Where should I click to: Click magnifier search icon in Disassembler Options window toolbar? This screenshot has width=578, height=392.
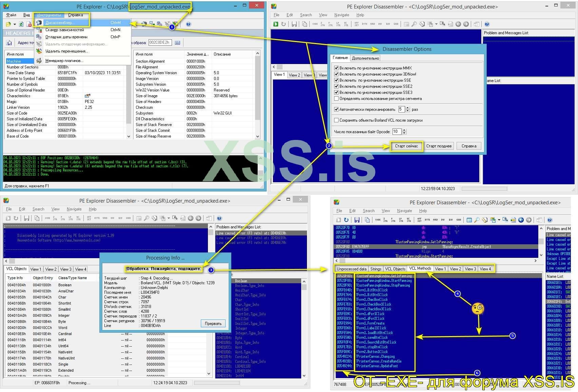(x=414, y=24)
